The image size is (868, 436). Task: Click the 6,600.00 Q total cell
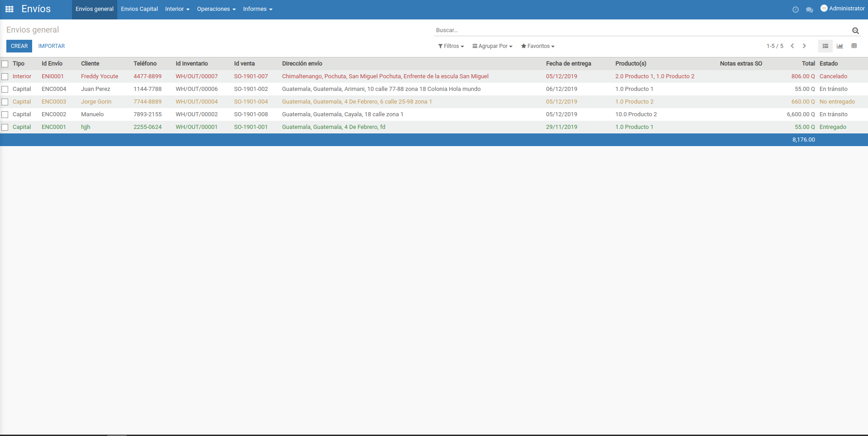point(801,114)
